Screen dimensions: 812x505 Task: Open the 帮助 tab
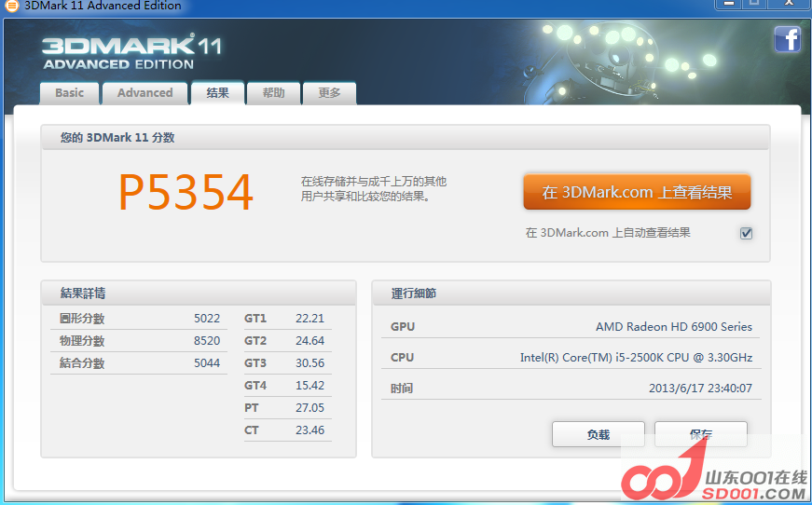click(x=273, y=93)
